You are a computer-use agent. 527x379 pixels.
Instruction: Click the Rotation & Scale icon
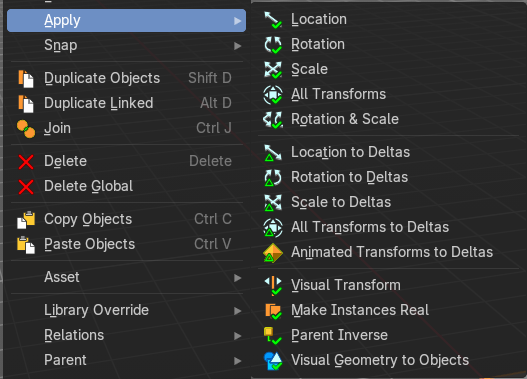pos(273,120)
